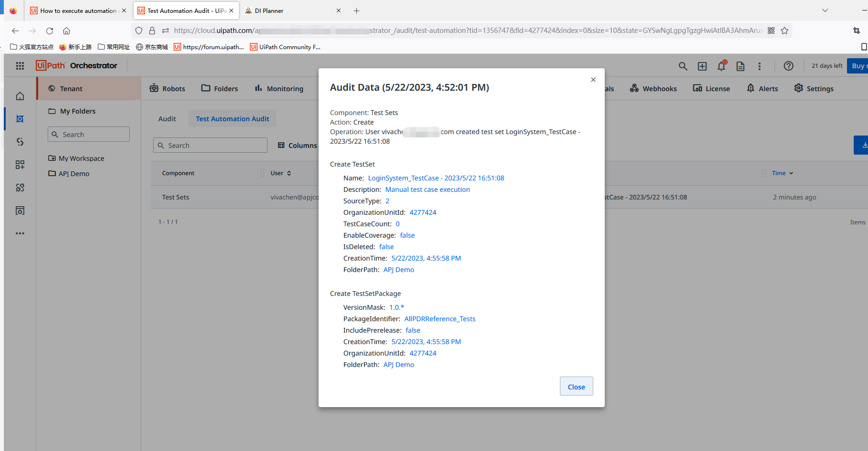The image size is (868, 451).
Task: Bookmark this page with star icon
Action: [x=785, y=31]
